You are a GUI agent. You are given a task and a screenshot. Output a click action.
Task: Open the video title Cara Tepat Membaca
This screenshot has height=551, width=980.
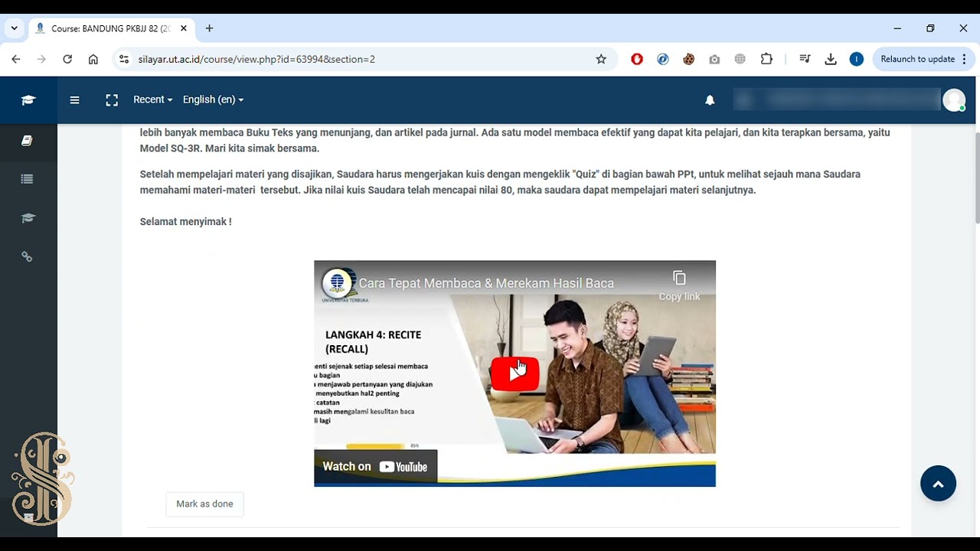[x=486, y=283]
